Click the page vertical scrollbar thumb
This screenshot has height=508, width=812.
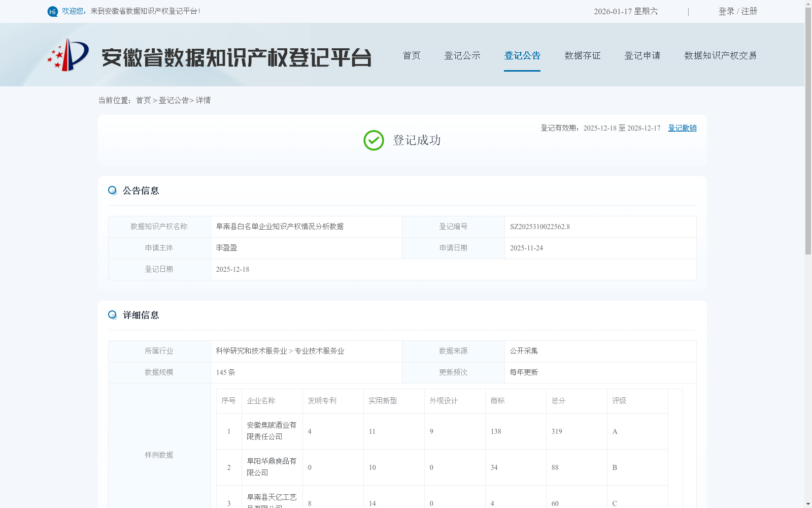click(x=808, y=132)
